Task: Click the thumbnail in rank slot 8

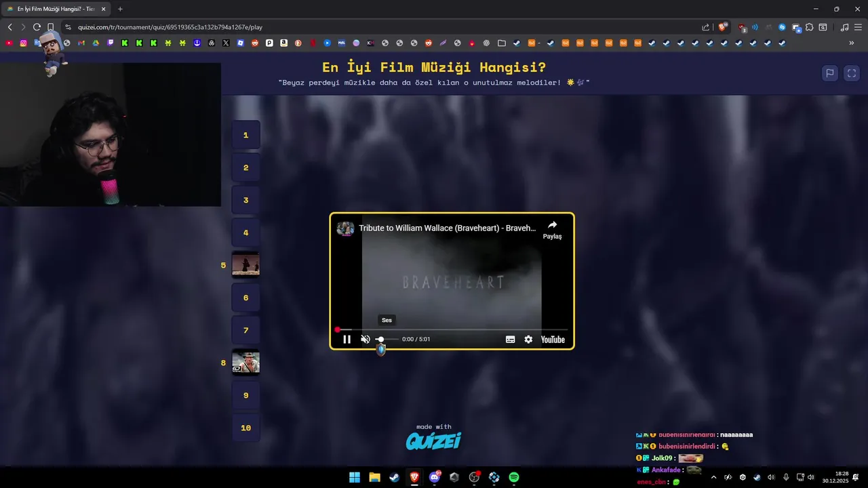Action: tap(245, 363)
